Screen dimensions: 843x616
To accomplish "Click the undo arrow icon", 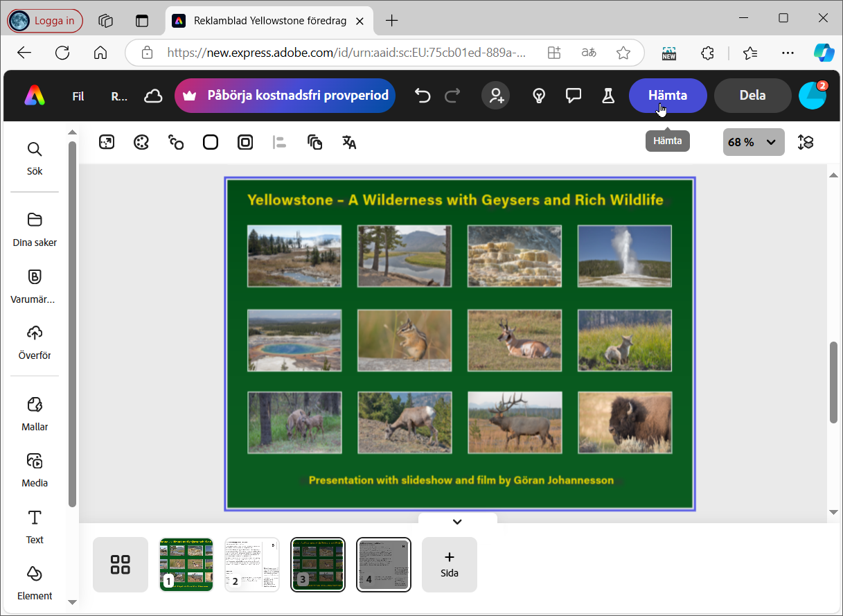I will [423, 96].
